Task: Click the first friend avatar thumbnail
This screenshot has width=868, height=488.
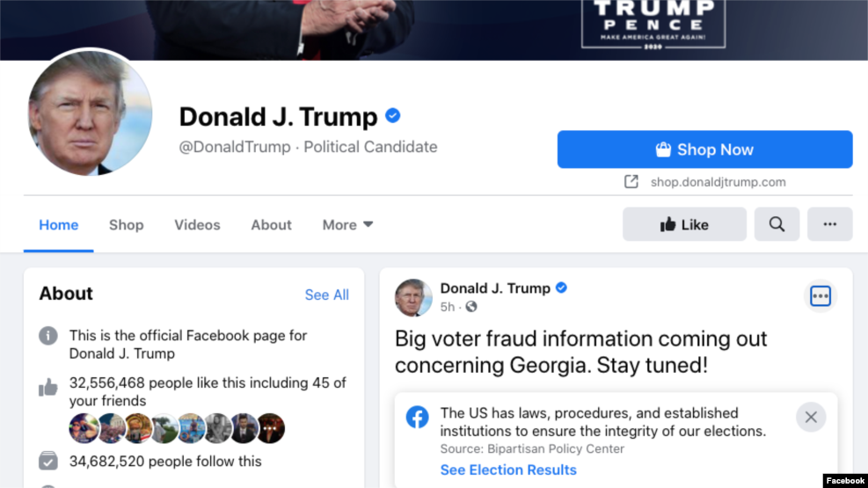Action: pyautogui.click(x=84, y=428)
